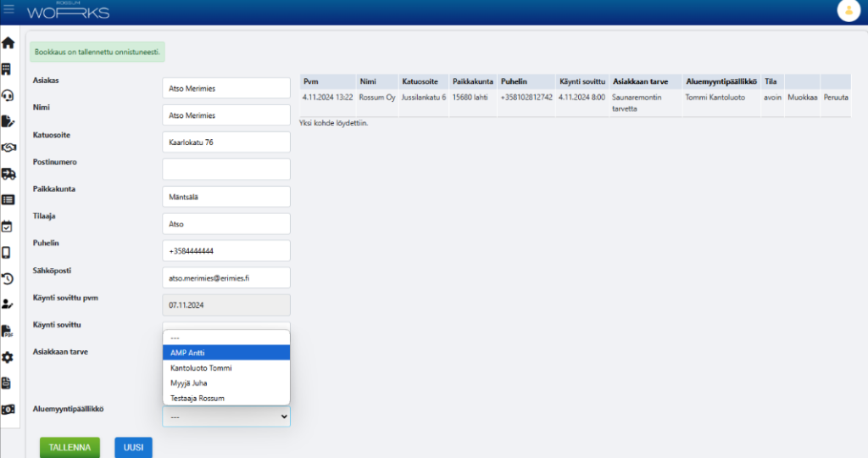Open the handshake icon in the sidebar
Image resolution: width=868 pixels, height=458 pixels.
coord(8,148)
